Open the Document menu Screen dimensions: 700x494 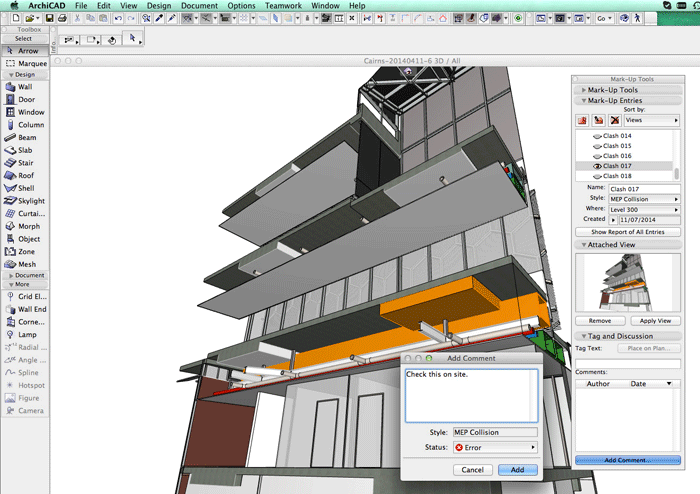[x=198, y=5]
